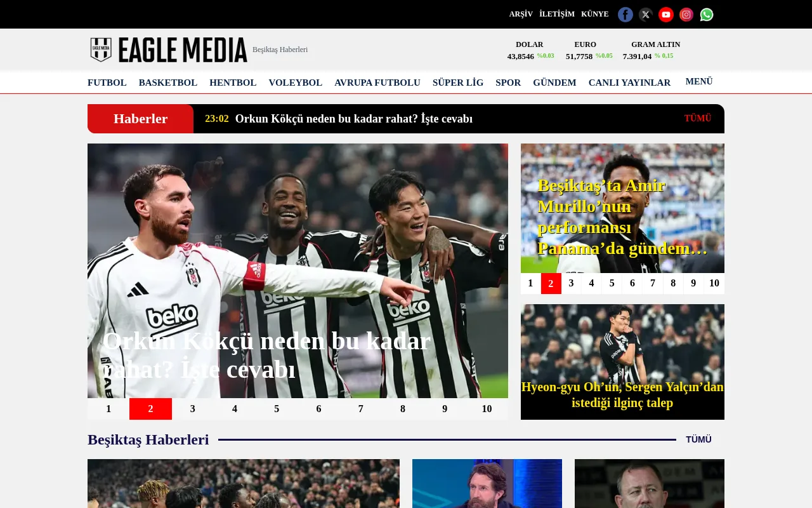This screenshot has height=508, width=812.
Task: Open the Facebook page via its icon
Action: tap(625, 14)
